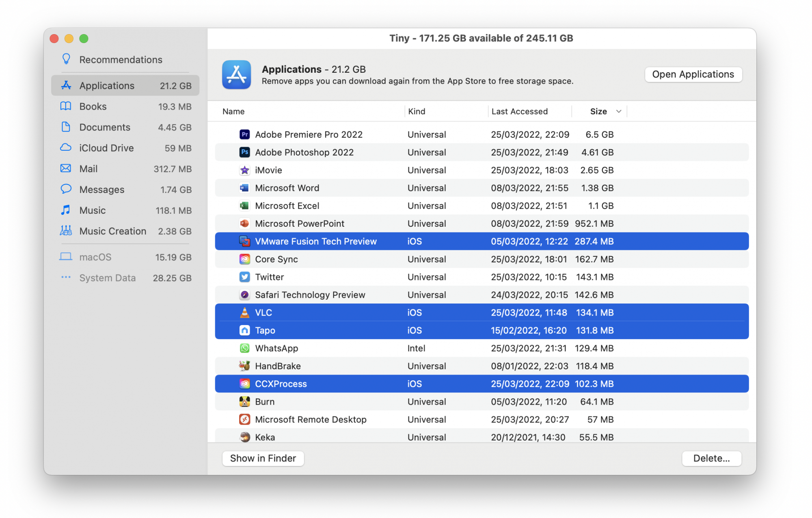Click the iCloud Drive cloud icon
This screenshot has width=812, height=518.
click(x=66, y=148)
